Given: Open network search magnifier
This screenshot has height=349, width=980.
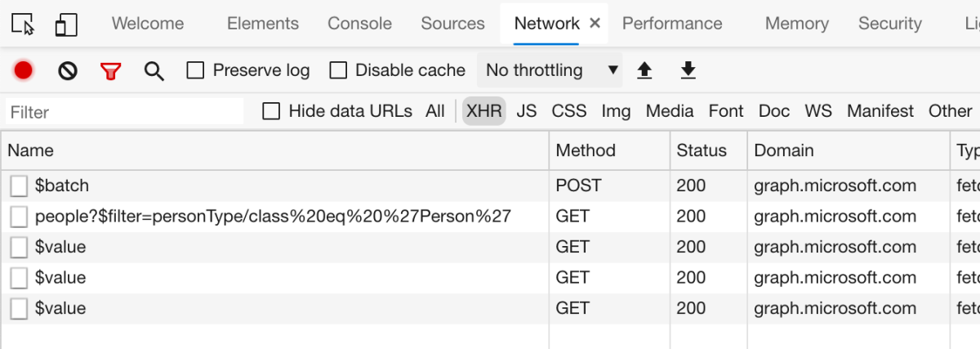Looking at the screenshot, I should [154, 71].
